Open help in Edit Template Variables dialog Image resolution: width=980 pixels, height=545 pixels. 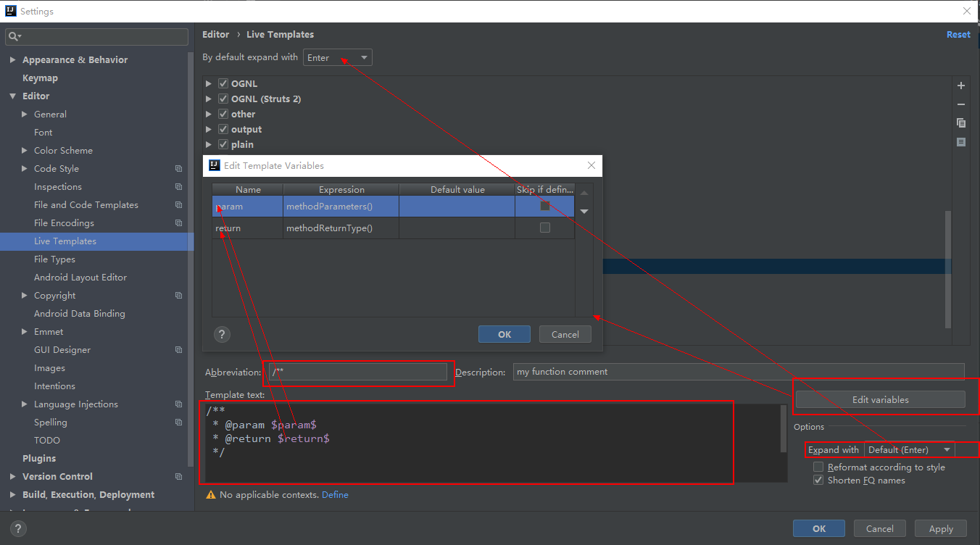point(223,334)
